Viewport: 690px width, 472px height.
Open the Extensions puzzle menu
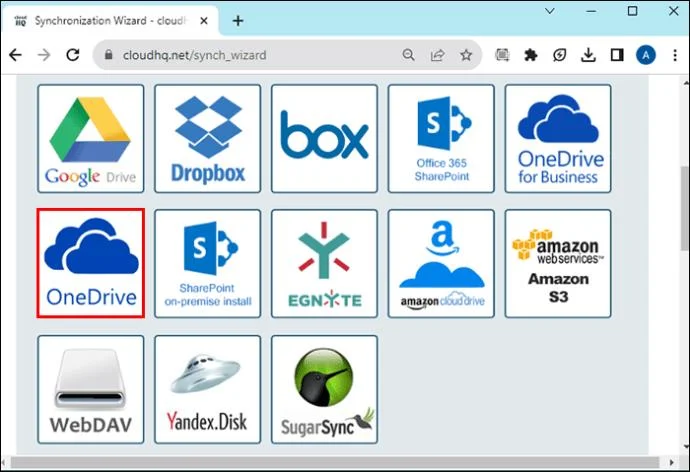click(531, 55)
